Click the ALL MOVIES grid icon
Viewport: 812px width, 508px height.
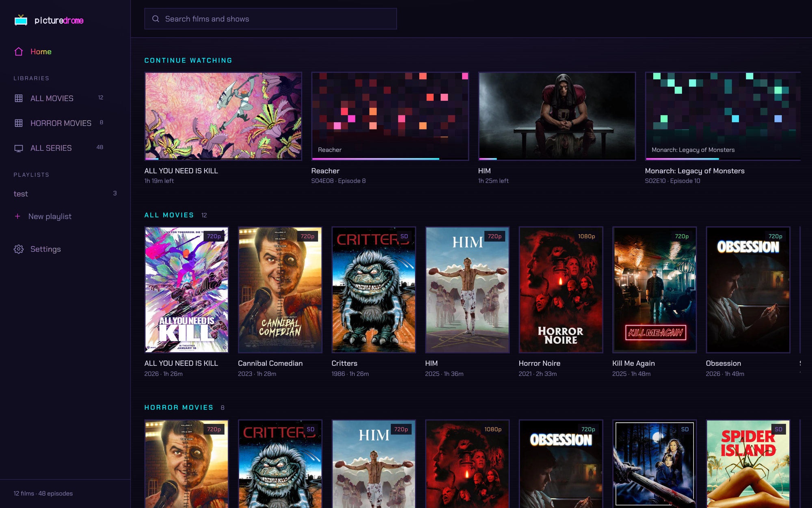[19, 98]
